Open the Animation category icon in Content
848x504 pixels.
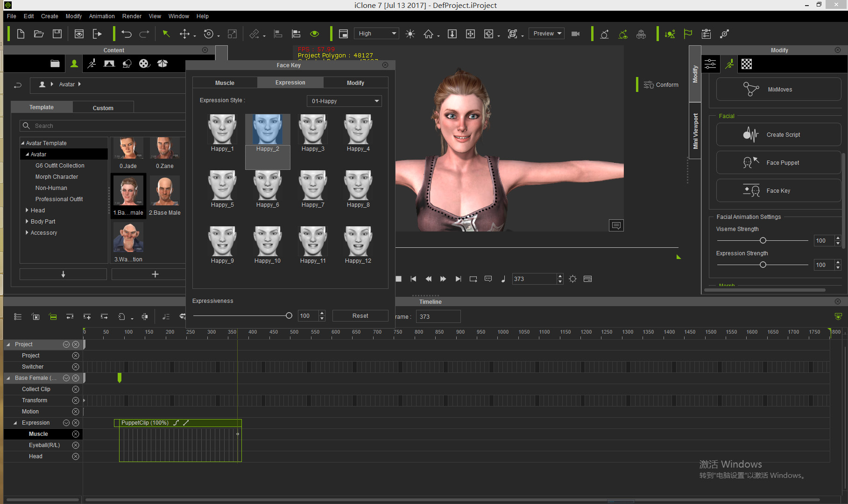coord(92,63)
